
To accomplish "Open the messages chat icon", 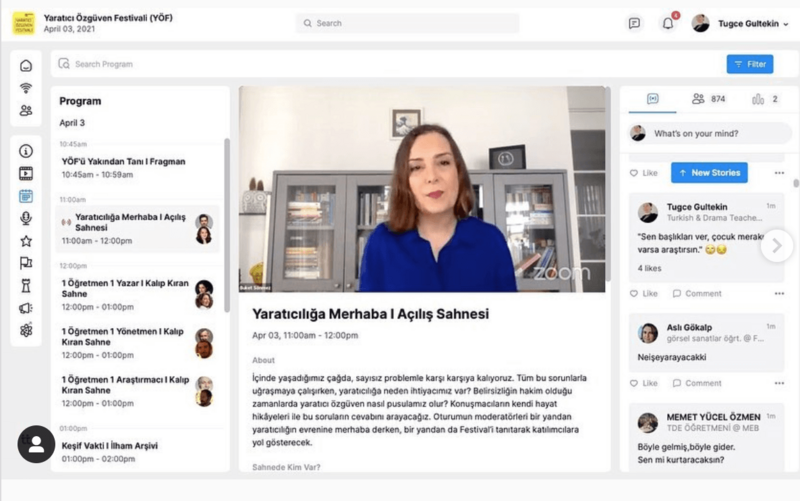I will click(634, 23).
